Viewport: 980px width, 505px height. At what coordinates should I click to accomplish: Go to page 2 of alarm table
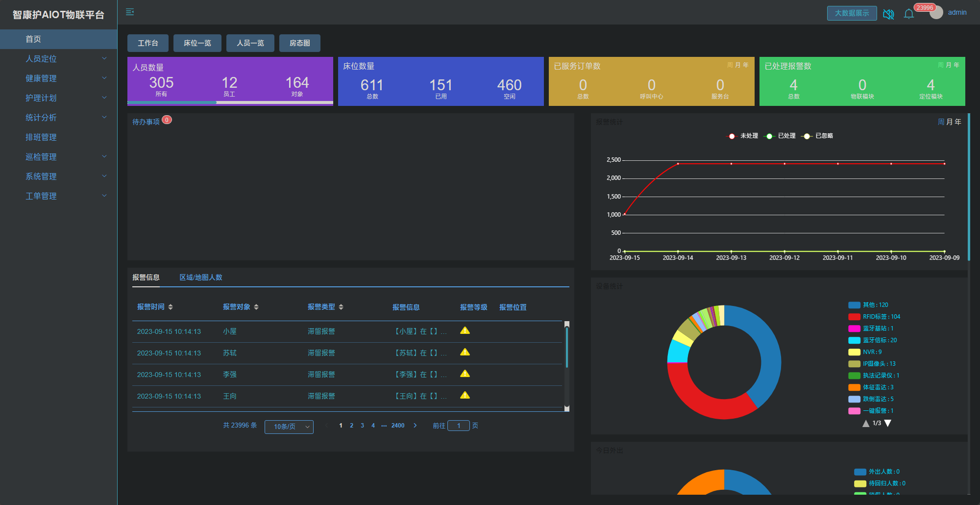pyautogui.click(x=351, y=426)
